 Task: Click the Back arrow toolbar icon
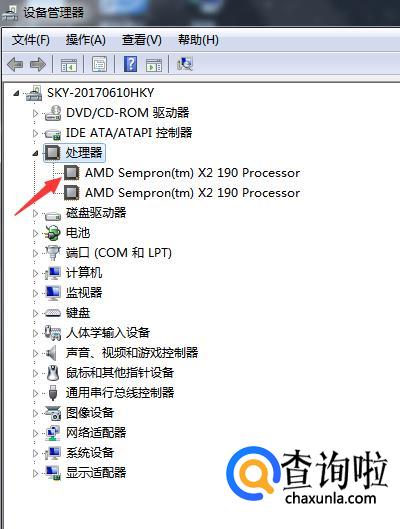(x=15, y=64)
